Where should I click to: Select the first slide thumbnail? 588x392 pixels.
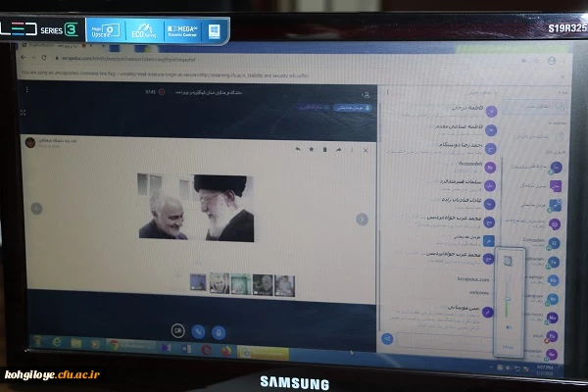tap(199, 284)
